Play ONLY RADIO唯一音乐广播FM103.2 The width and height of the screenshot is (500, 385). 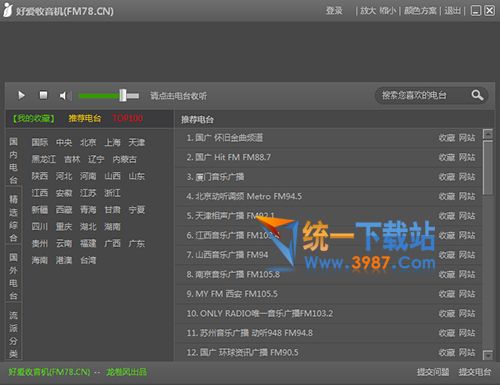click(x=260, y=313)
